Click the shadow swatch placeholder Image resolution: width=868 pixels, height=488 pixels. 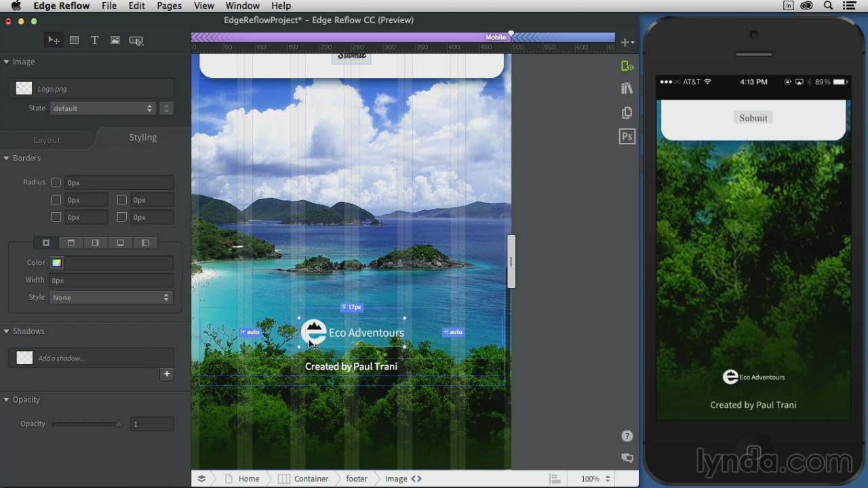point(24,358)
